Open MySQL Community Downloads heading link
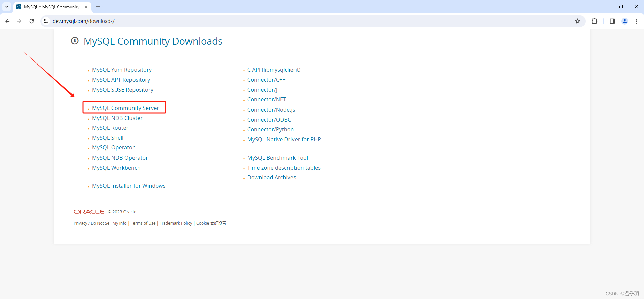 (153, 41)
